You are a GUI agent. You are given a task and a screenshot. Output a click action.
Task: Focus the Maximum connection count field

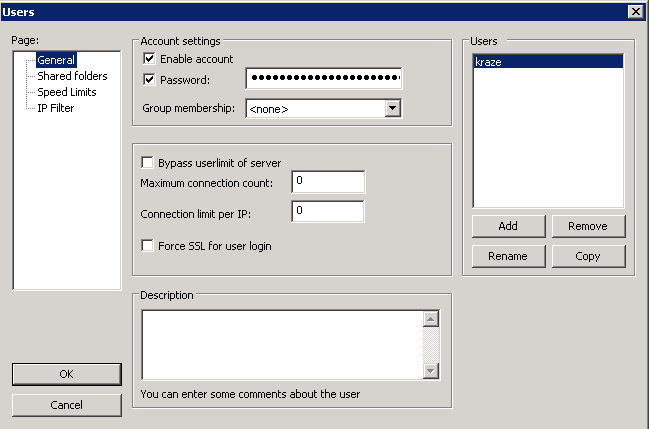point(328,181)
